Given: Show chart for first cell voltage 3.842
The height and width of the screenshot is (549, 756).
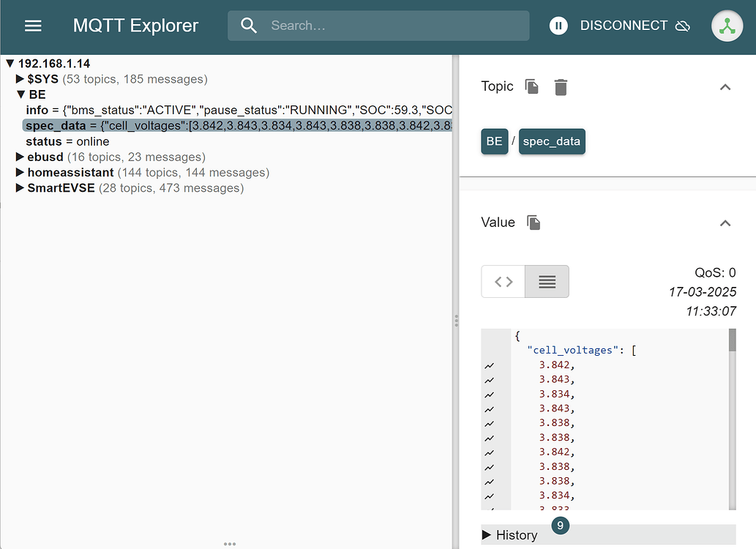Looking at the screenshot, I should pyautogui.click(x=489, y=365).
